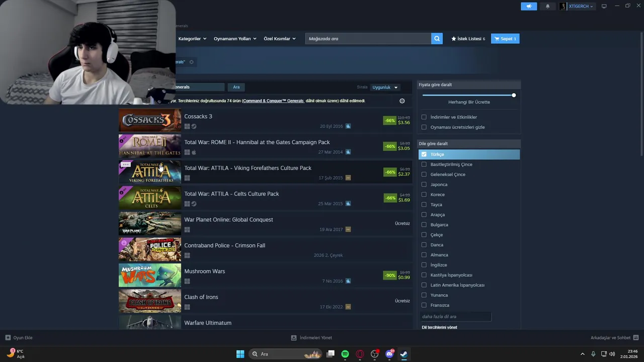Image resolution: width=644 pixels, height=362 pixels.
Task: Open Discord from the taskbar
Action: pyautogui.click(x=389, y=354)
